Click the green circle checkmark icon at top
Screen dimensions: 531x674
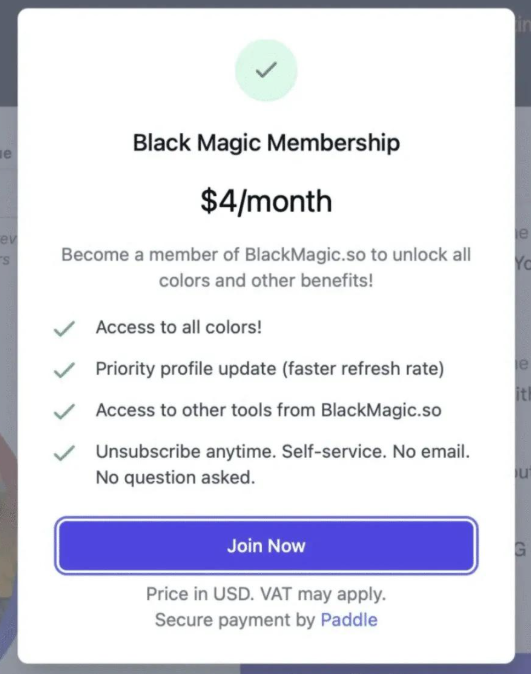tap(266, 70)
